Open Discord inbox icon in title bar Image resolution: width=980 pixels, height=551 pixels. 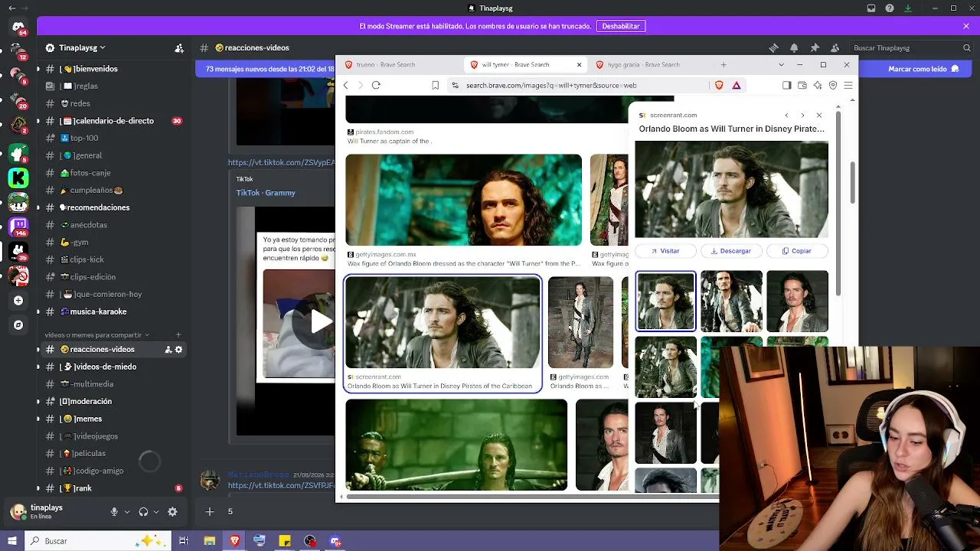tap(871, 8)
